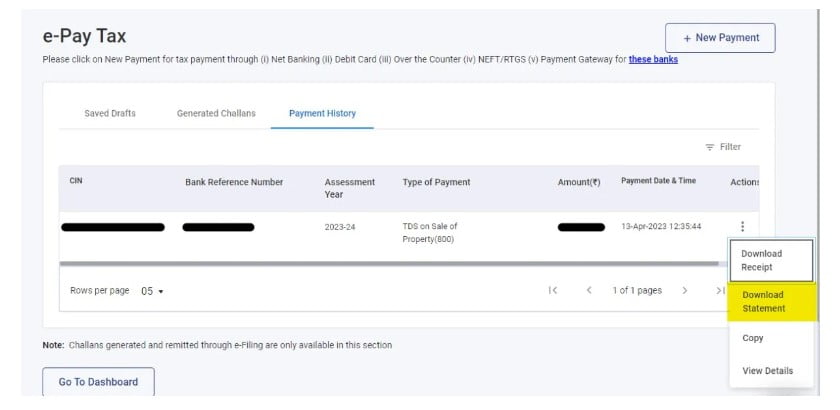Switch to the Generated Challans tab
This screenshot has height=410, width=840.
[x=216, y=114]
